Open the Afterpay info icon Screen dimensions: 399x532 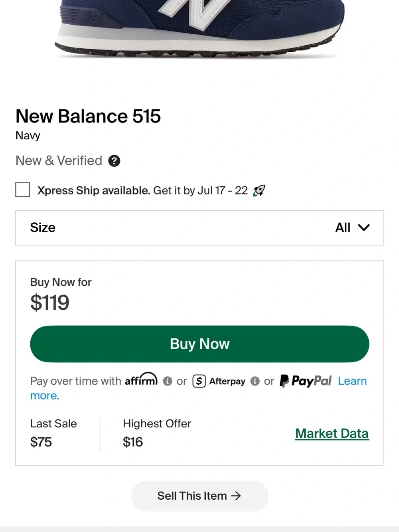pos(255,381)
